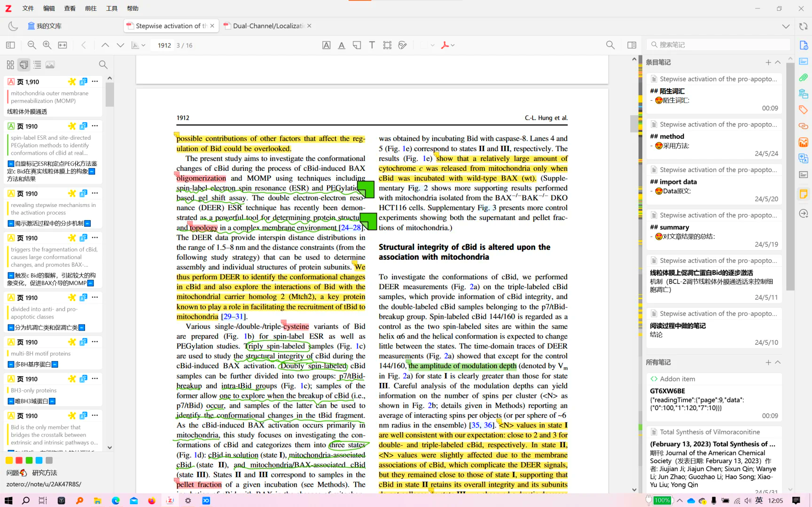
Task: Open attachments paperclip pane icon
Action: coord(804,78)
